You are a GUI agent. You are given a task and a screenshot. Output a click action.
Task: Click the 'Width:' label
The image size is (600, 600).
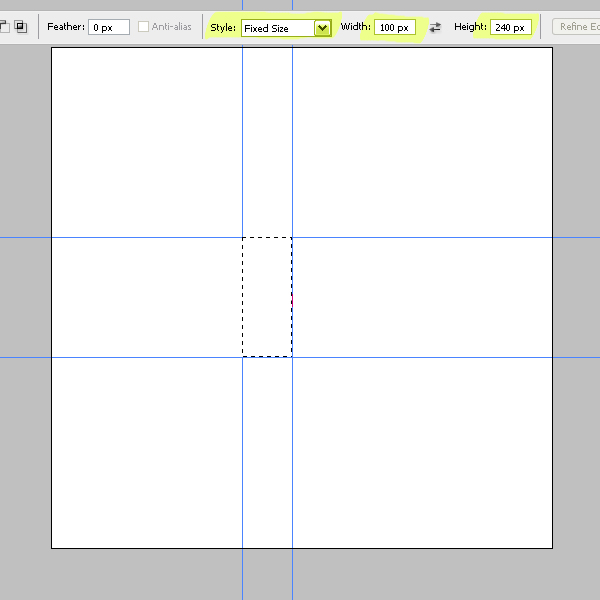pos(355,27)
